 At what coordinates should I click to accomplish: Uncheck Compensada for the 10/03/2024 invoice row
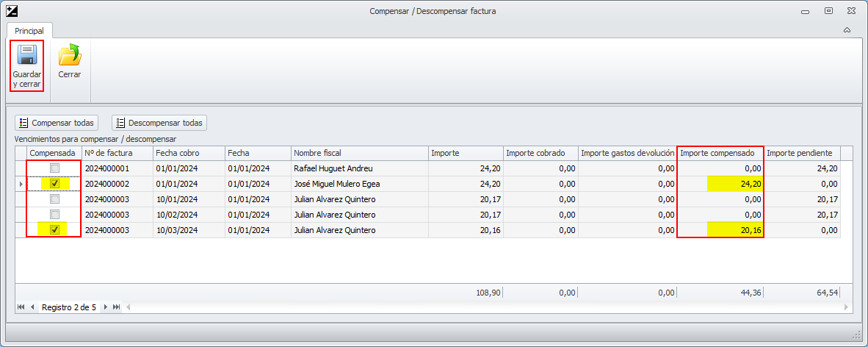coord(54,230)
